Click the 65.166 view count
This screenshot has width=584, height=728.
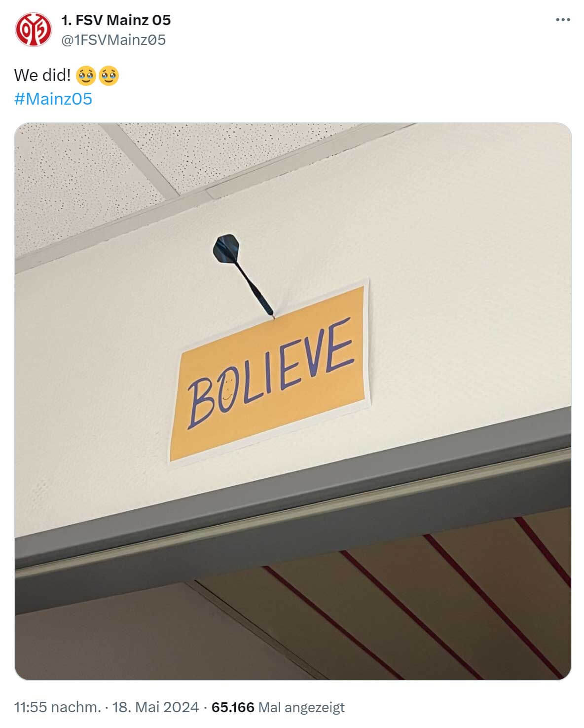coord(233,707)
